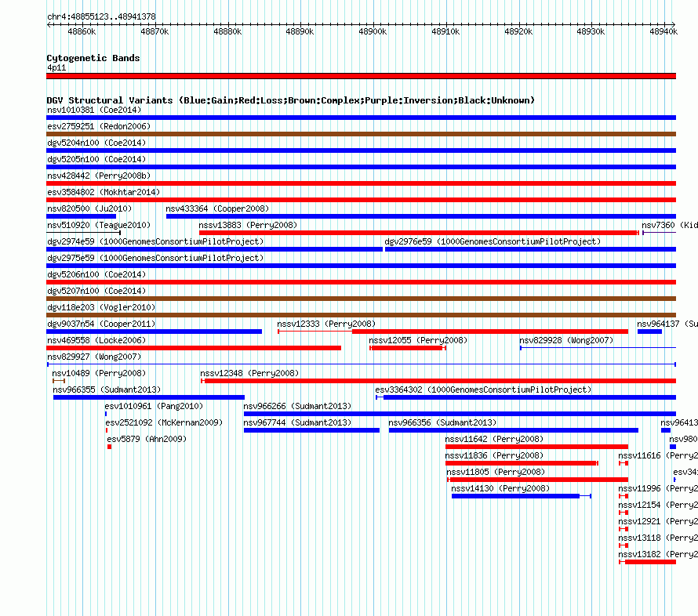Click the nsv966355 (Sudmant2013) blue bar
The height and width of the screenshot is (616, 698).
149,397
